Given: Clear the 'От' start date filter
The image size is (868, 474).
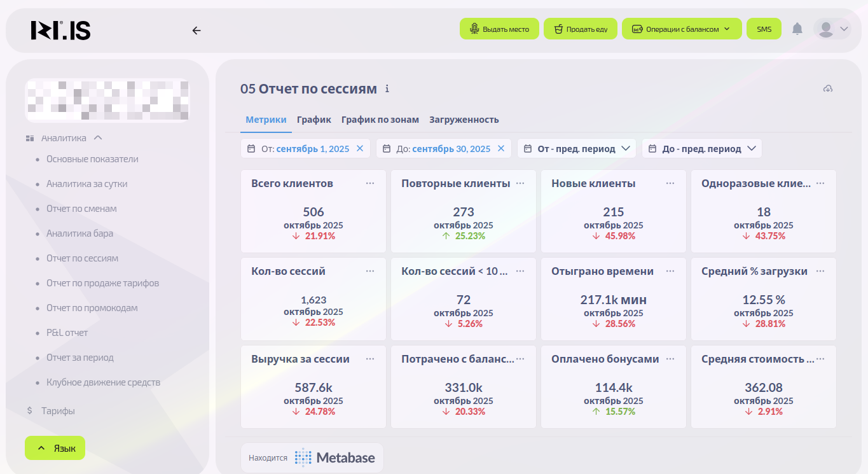Looking at the screenshot, I should pos(360,148).
